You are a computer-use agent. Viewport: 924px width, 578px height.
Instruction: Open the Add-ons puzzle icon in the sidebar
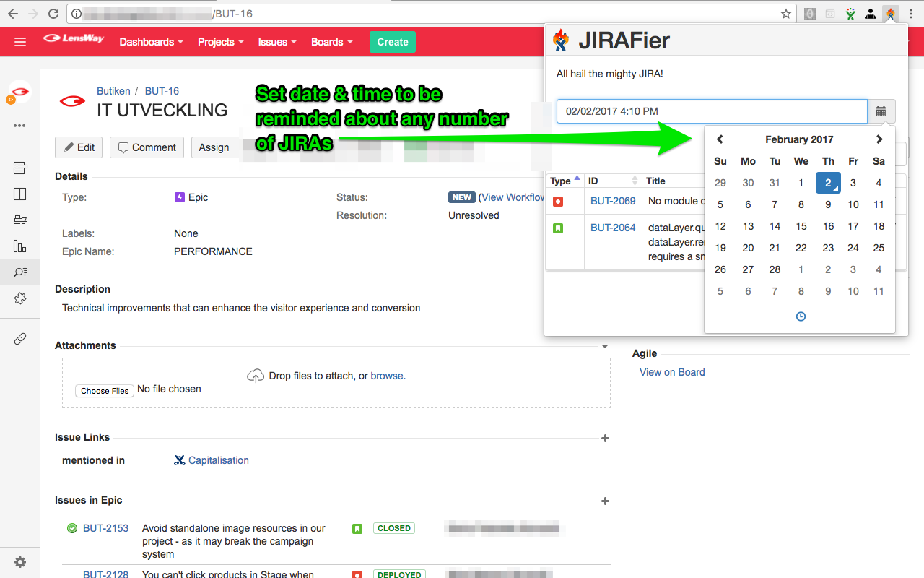(x=20, y=298)
